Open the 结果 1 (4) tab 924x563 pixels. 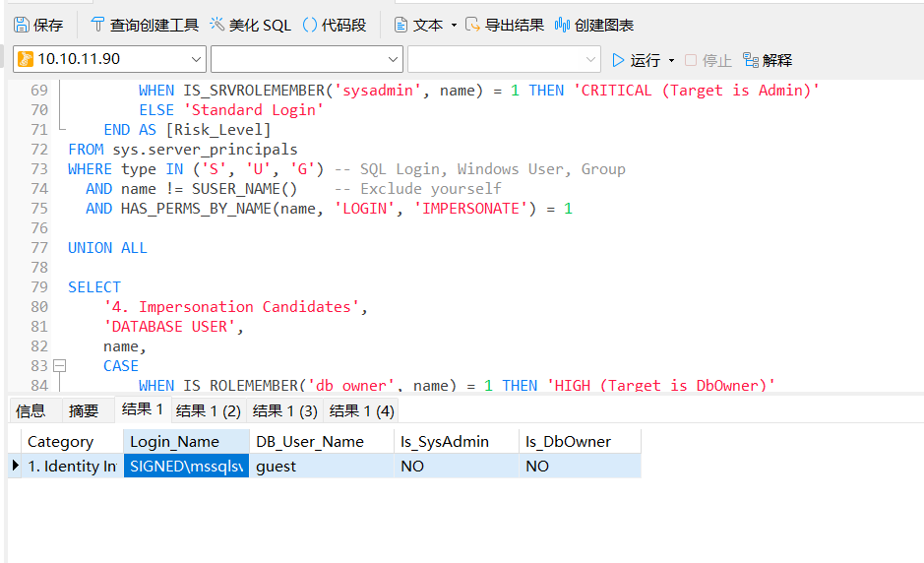click(361, 410)
